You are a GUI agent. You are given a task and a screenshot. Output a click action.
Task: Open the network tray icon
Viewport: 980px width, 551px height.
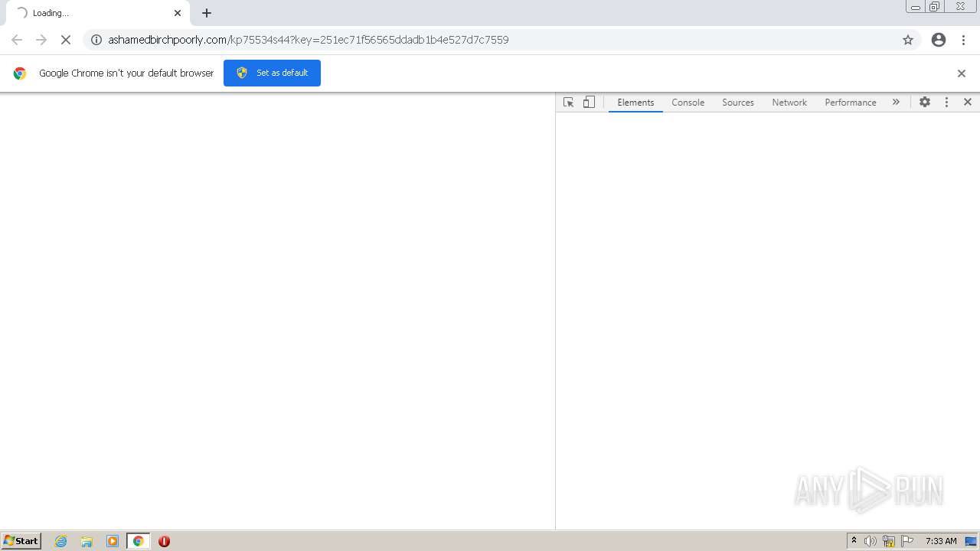tap(889, 541)
